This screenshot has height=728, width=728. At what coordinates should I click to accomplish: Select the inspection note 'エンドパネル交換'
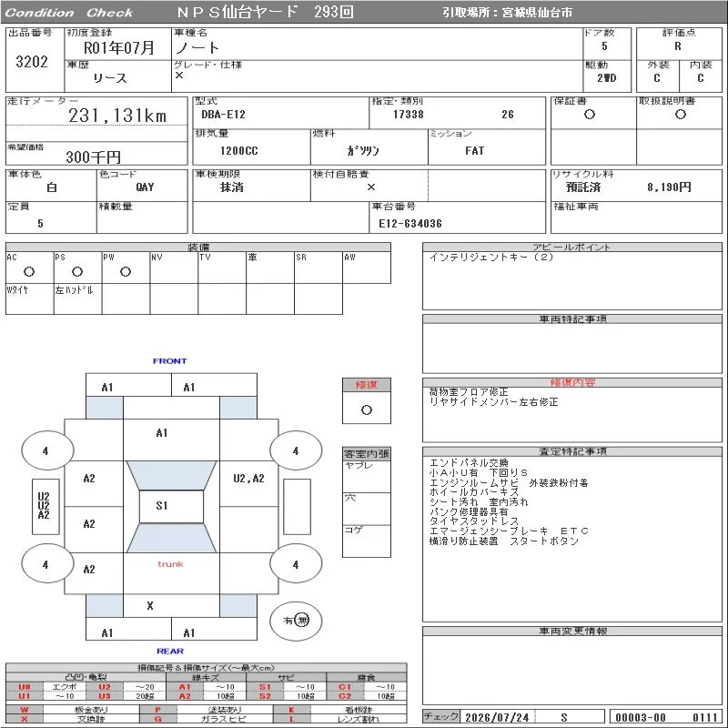[469, 463]
